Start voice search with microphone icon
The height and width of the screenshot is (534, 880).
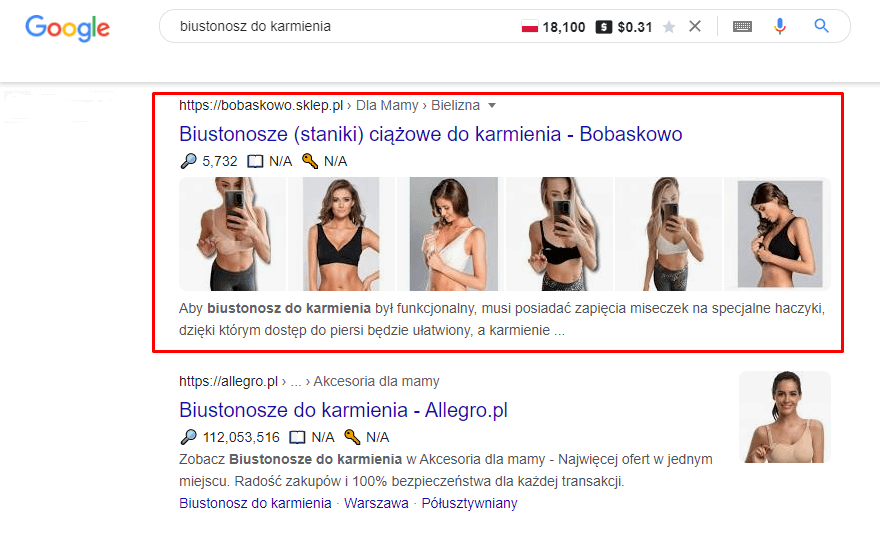[780, 26]
